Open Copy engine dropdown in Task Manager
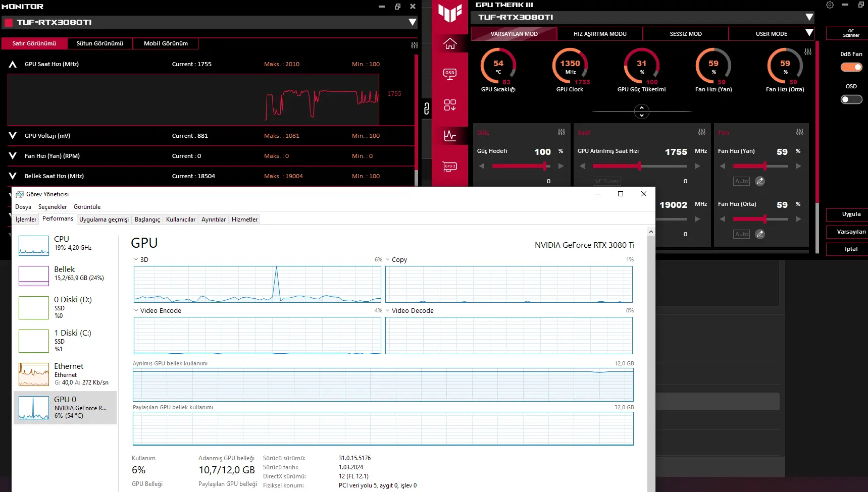 [x=387, y=260]
